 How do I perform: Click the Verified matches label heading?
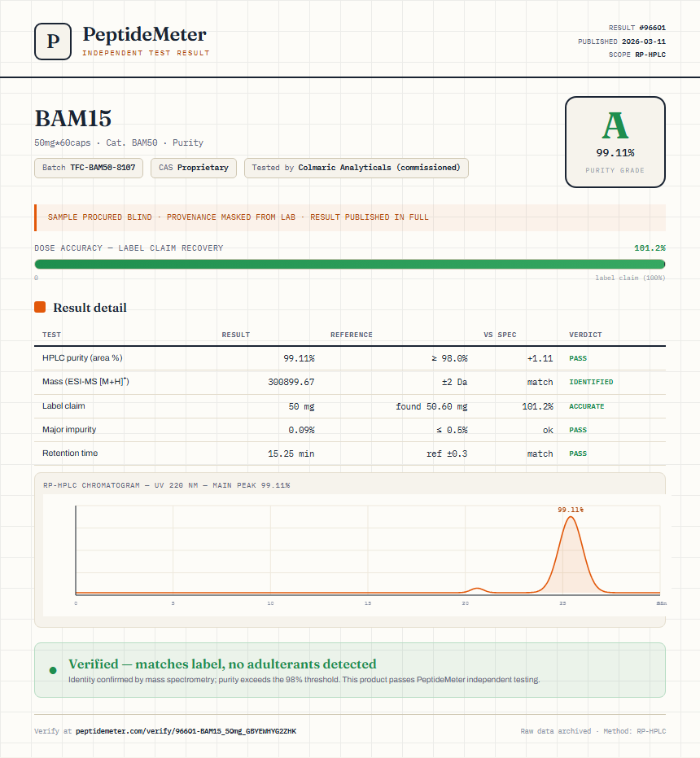(222, 664)
